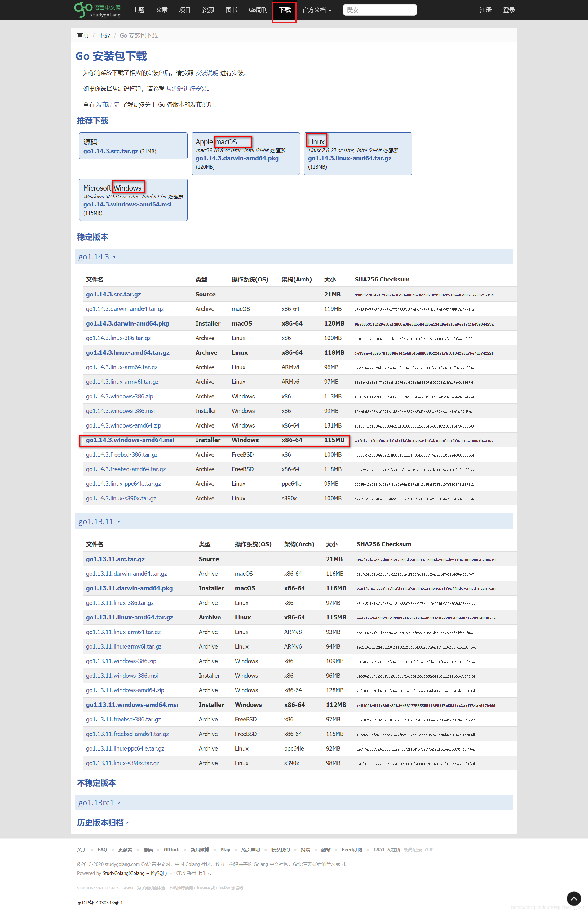Download go1.14.3.darwin-amd64.pkg from Apple macOS box

(x=237, y=158)
